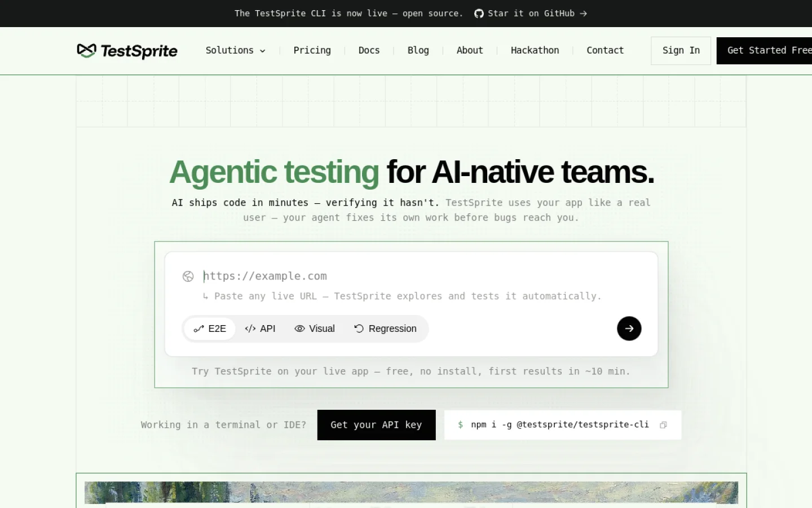Select Regression test mode
The height and width of the screenshot is (508, 812).
click(x=385, y=329)
